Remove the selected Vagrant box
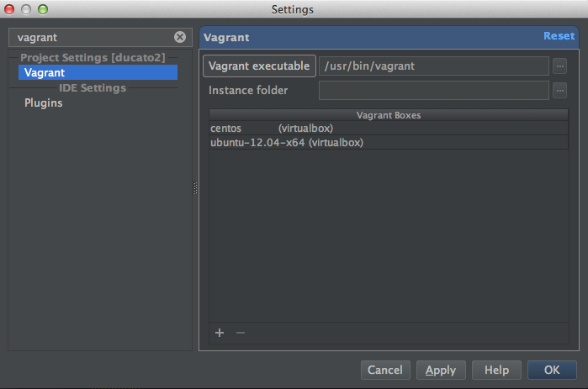The height and width of the screenshot is (389, 588). [x=241, y=333]
